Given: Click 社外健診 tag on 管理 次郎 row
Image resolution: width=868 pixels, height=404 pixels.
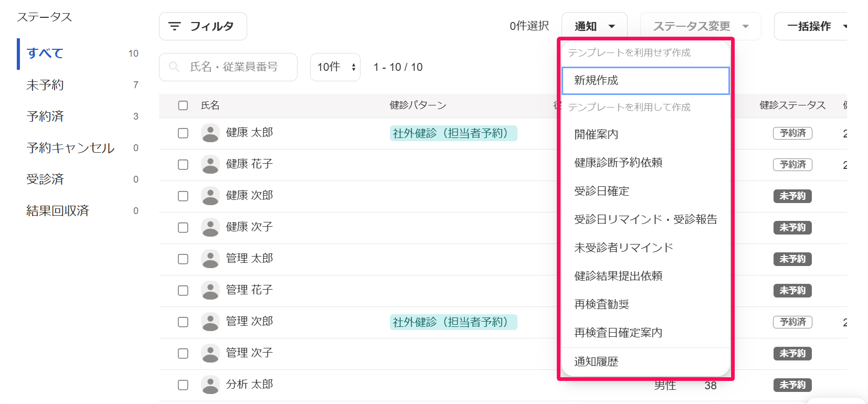Looking at the screenshot, I should click(x=453, y=322).
